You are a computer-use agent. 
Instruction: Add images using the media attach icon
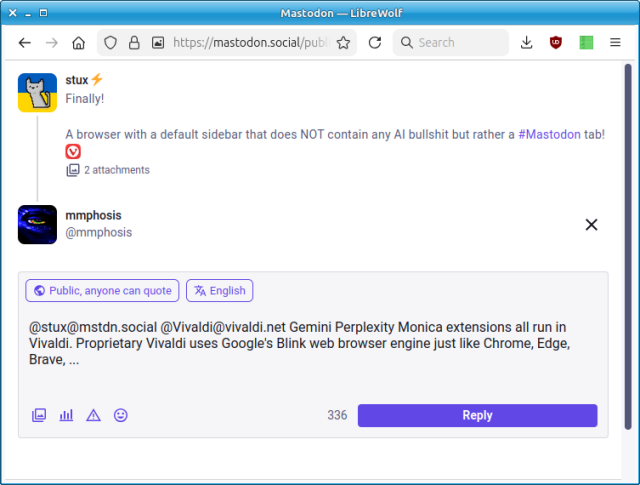(x=39, y=415)
